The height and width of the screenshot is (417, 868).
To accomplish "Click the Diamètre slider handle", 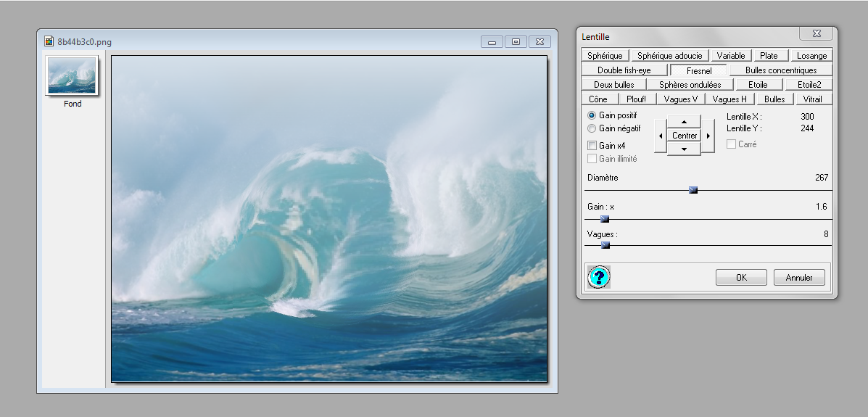I will (x=693, y=190).
